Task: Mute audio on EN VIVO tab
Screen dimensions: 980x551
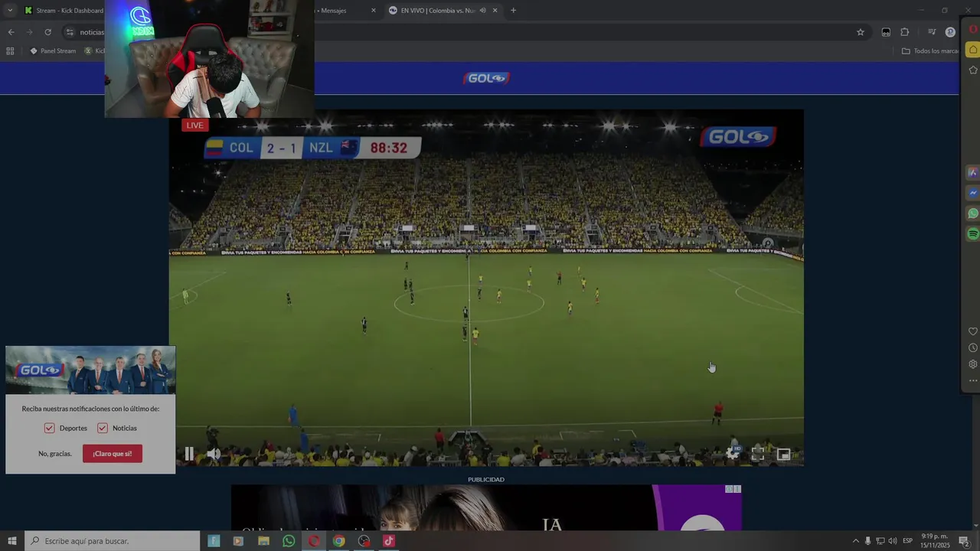Action: tap(482, 11)
